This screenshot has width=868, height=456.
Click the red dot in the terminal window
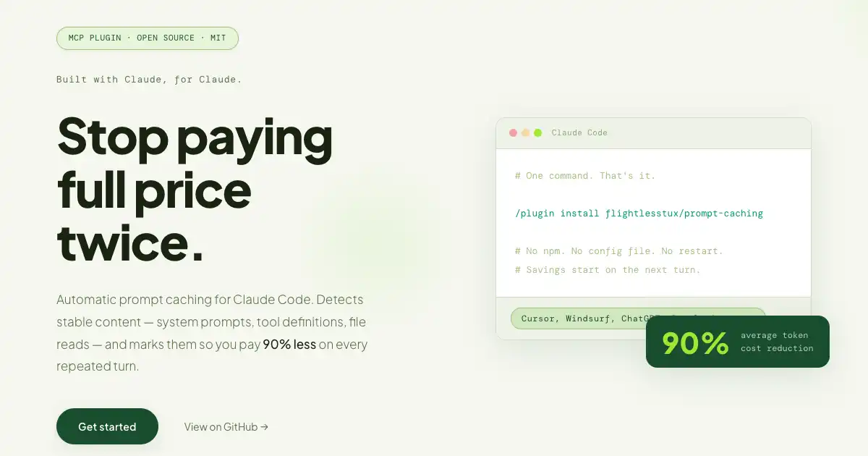click(x=514, y=133)
